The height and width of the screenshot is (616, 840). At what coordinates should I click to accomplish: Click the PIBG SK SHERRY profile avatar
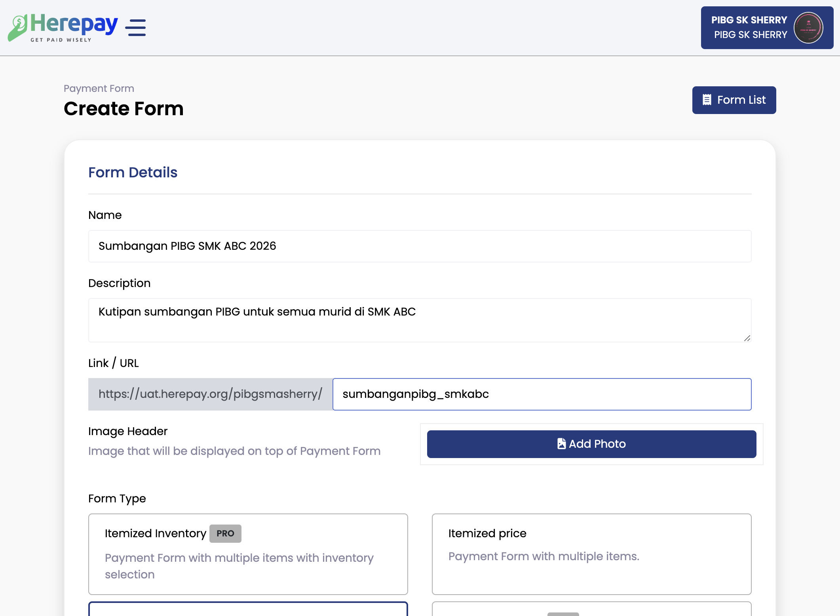[x=808, y=28]
